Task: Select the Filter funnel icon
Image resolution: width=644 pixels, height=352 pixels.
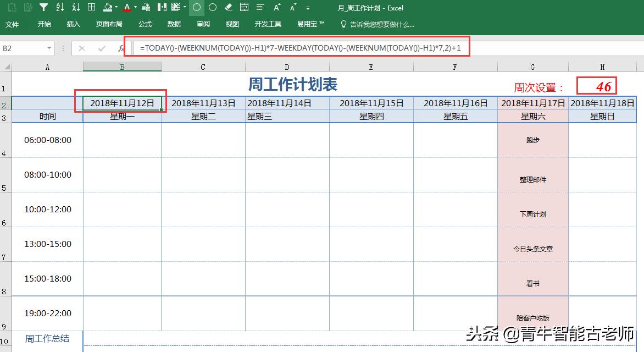Action: click(x=43, y=8)
